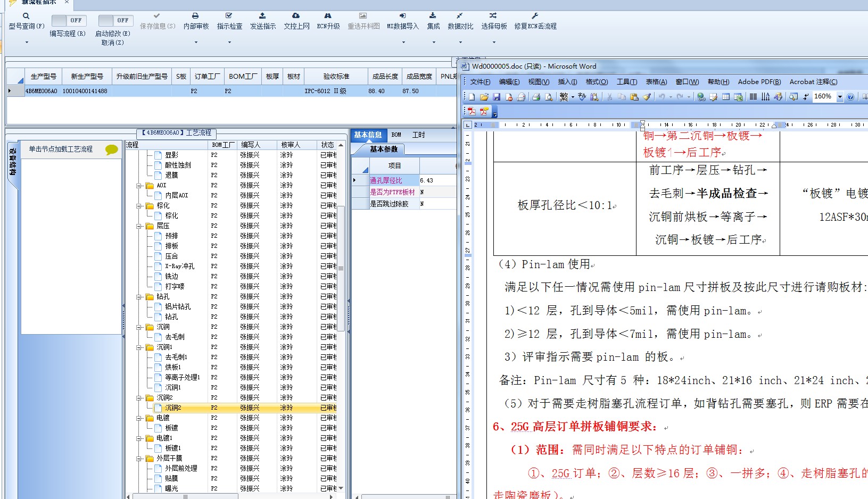This screenshot has height=499, width=868.
Task: Click the 文控上网 cloud upload icon
Action: pos(296,16)
